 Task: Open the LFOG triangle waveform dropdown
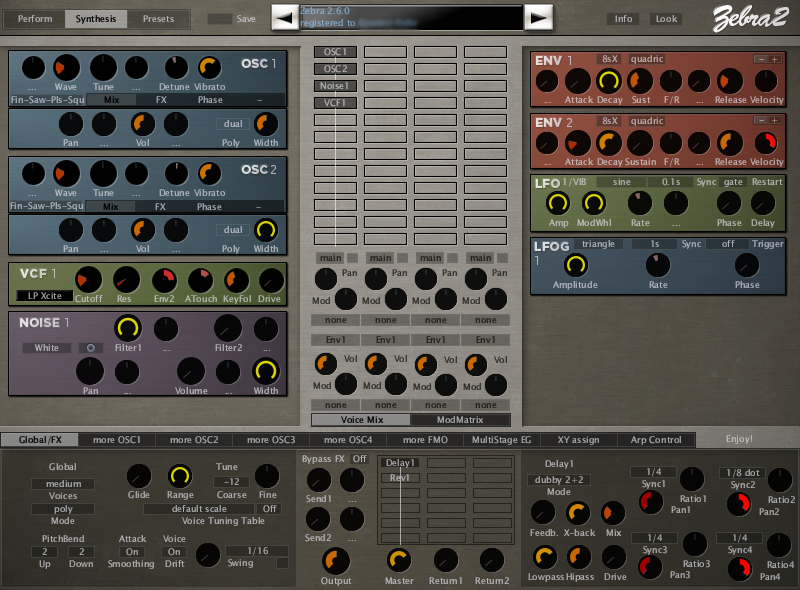click(598, 244)
